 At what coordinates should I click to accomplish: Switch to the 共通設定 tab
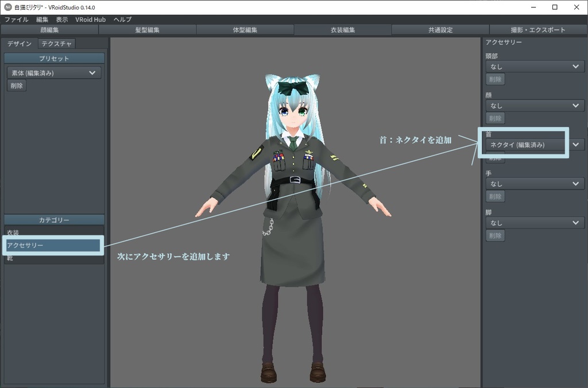tap(439, 30)
